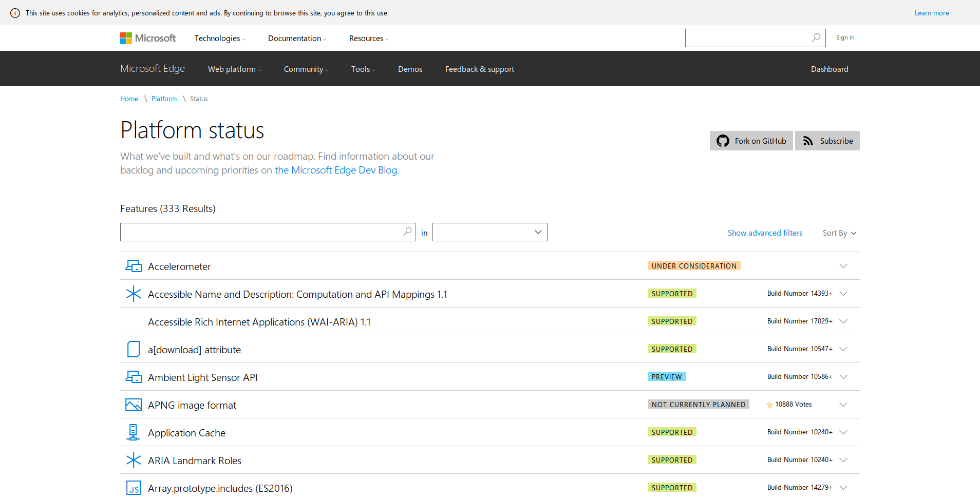The image size is (980, 498).
Task: Click the UNDER CONSIDERATION status badge
Action: coord(694,266)
